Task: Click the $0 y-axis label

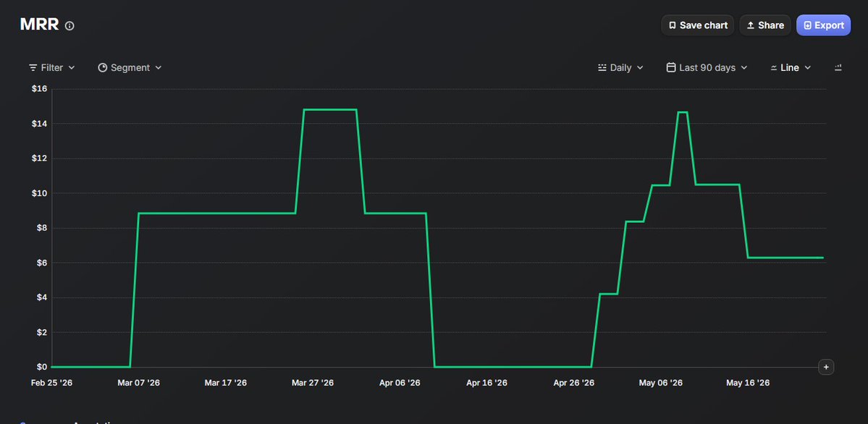Action: pyautogui.click(x=42, y=367)
